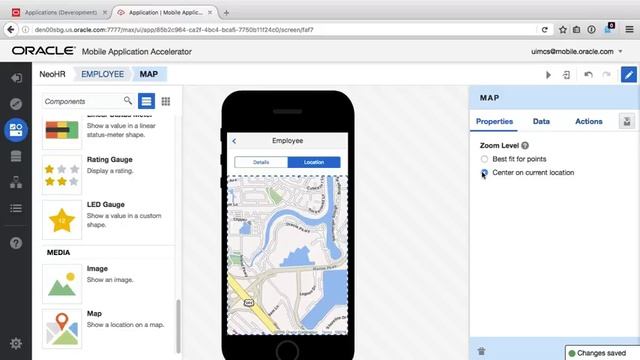Click the export icon next to play
This screenshot has width=640, height=360.
coord(567,75)
